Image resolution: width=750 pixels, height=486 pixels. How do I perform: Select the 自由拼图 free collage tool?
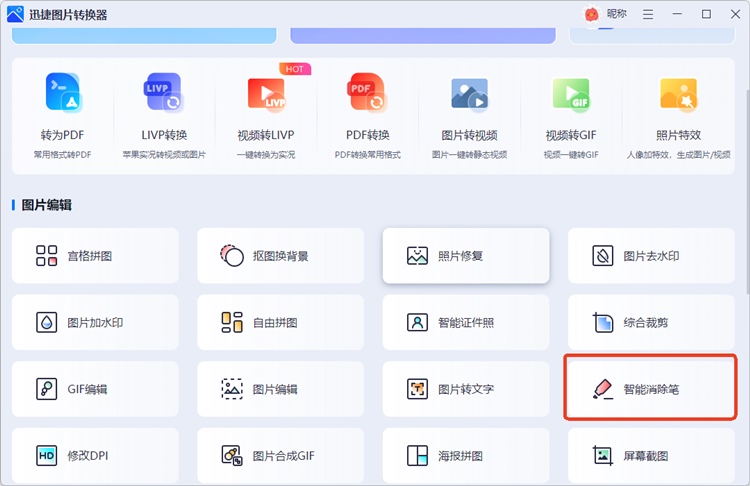point(280,322)
